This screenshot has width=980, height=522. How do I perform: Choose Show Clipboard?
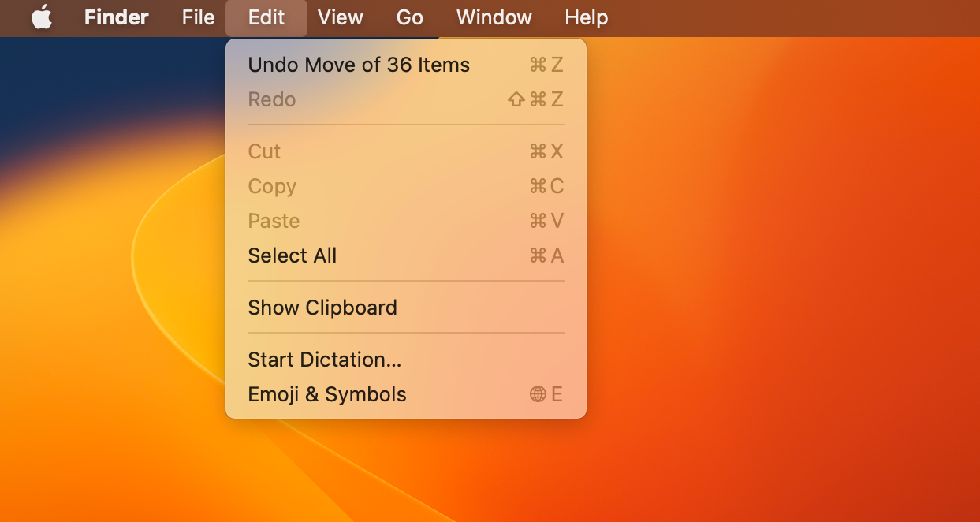coord(406,308)
